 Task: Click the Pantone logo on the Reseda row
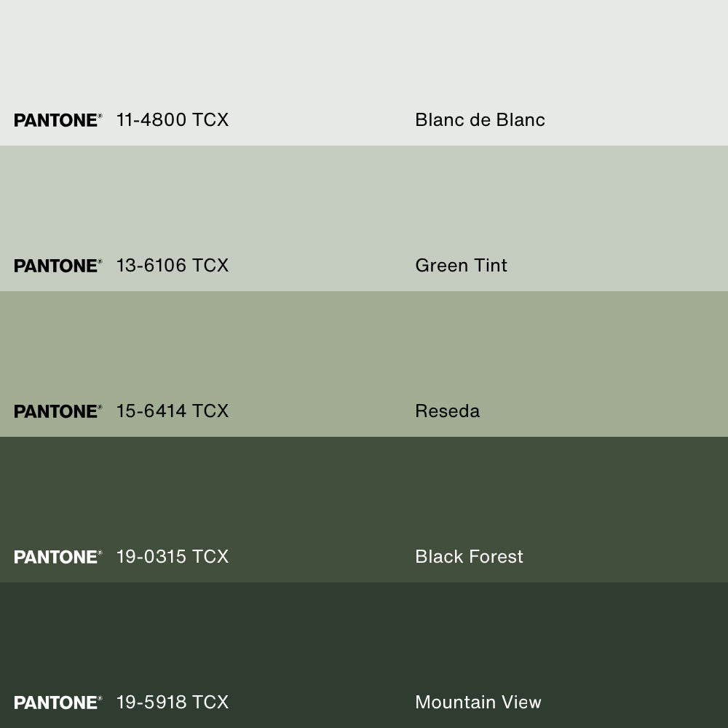(x=58, y=411)
